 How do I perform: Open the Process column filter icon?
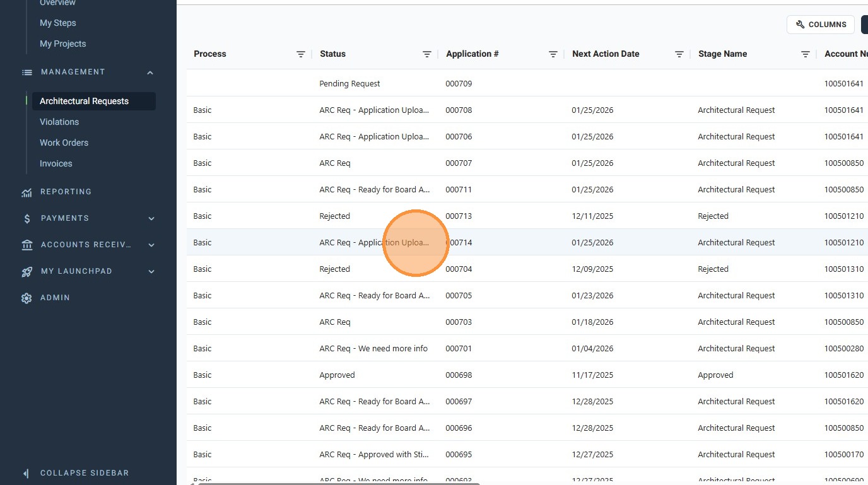[x=301, y=54]
